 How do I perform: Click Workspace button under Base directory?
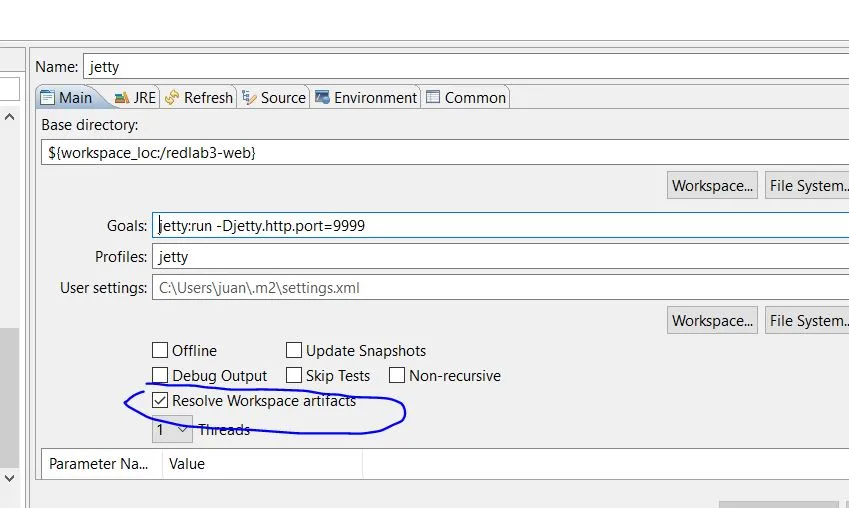pos(712,185)
